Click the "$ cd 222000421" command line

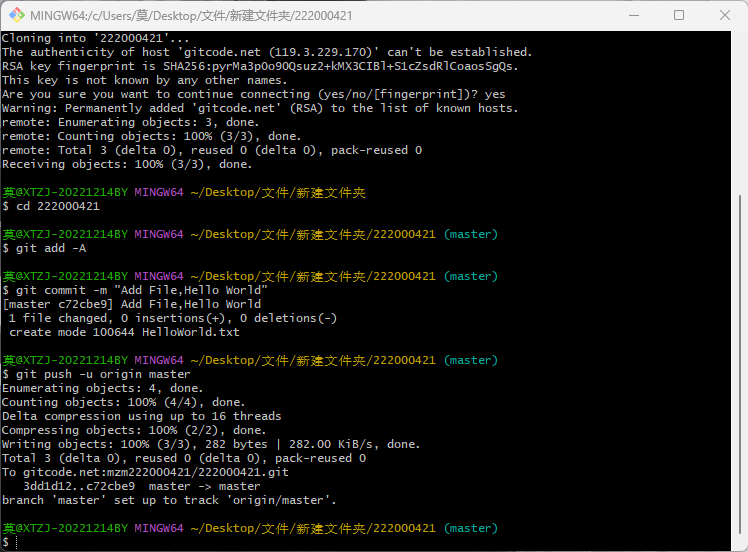click(51, 206)
